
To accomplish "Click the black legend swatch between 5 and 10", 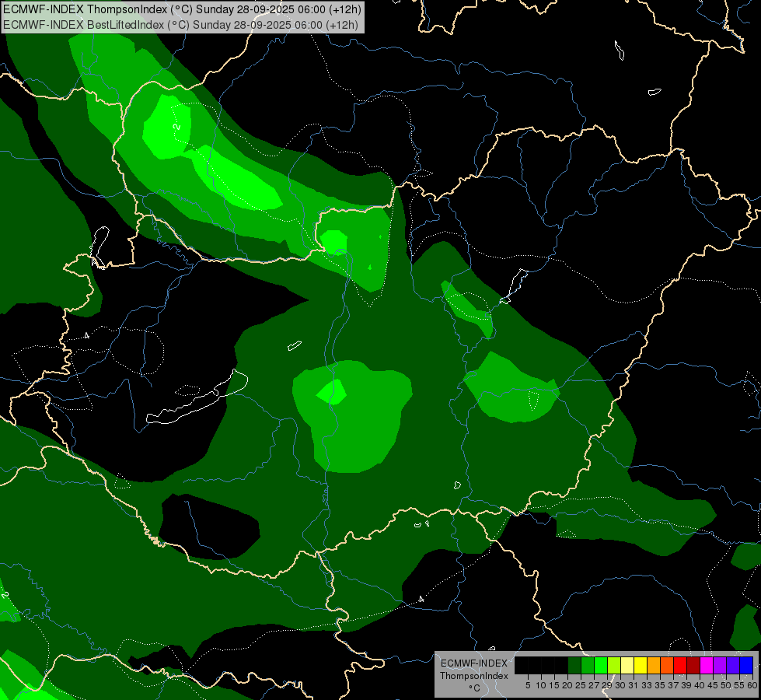I will (x=535, y=665).
